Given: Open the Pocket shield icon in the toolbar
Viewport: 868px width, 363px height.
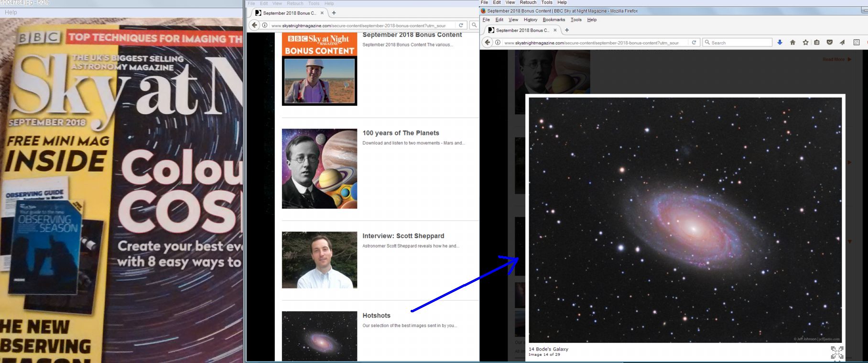Looking at the screenshot, I should point(830,43).
